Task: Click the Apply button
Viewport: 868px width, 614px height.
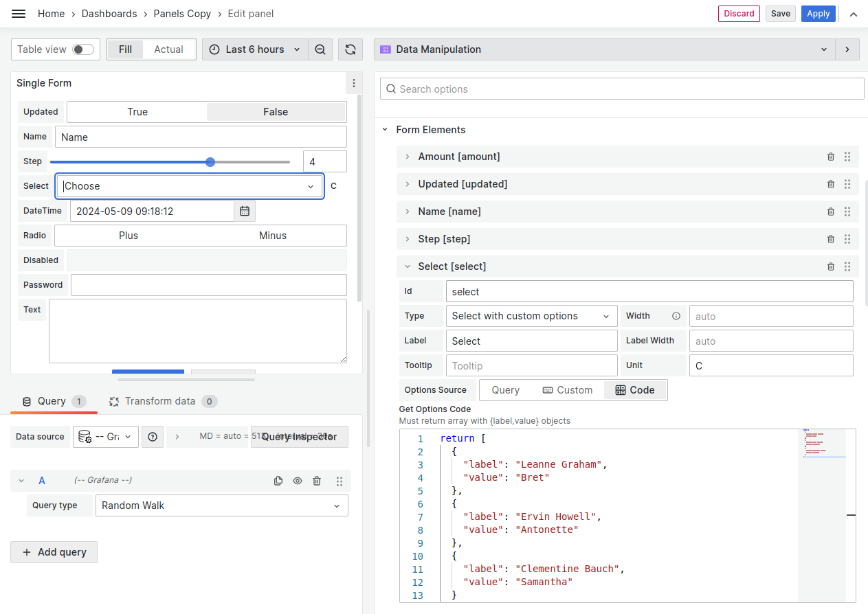Action: point(818,13)
